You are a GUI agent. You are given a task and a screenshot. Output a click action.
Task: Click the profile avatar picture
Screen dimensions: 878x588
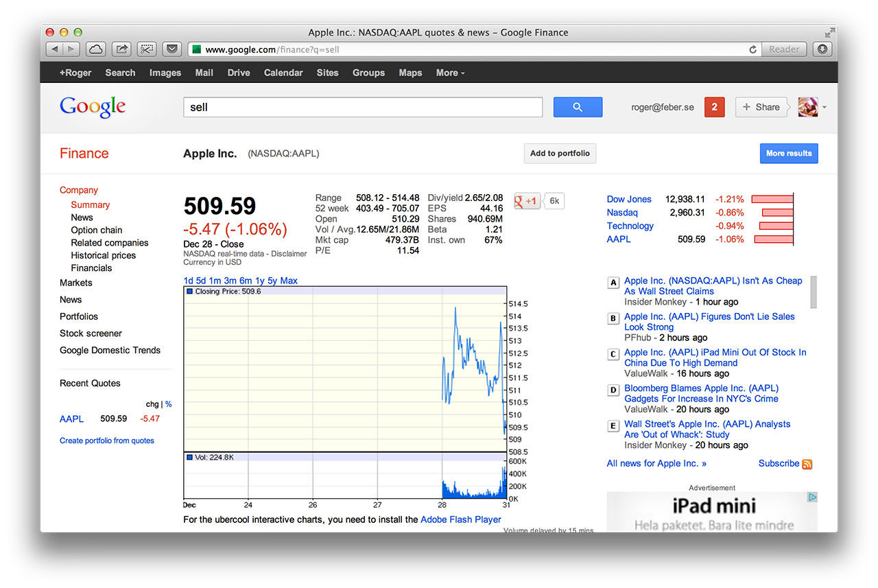click(x=808, y=107)
